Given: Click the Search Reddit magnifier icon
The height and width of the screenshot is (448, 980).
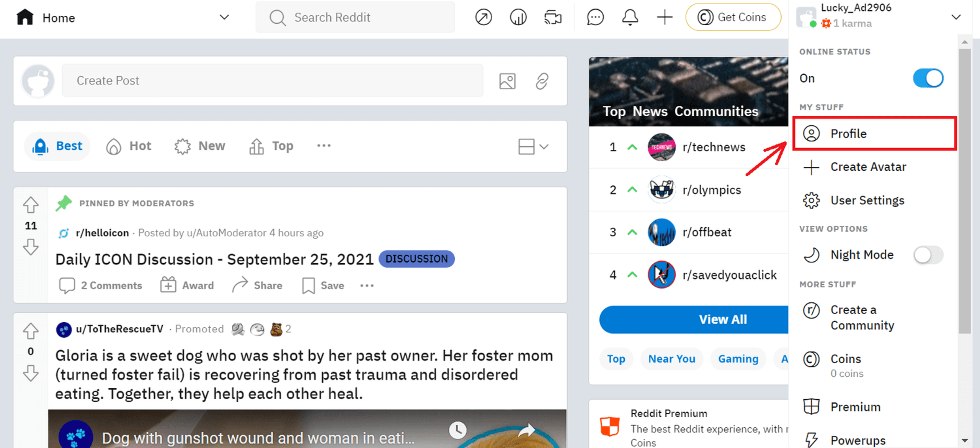Looking at the screenshot, I should click(x=278, y=18).
